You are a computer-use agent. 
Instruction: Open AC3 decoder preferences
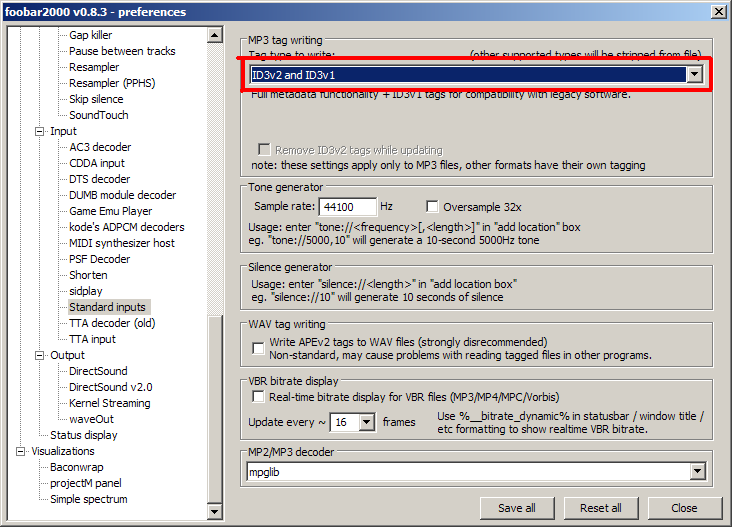(100, 147)
